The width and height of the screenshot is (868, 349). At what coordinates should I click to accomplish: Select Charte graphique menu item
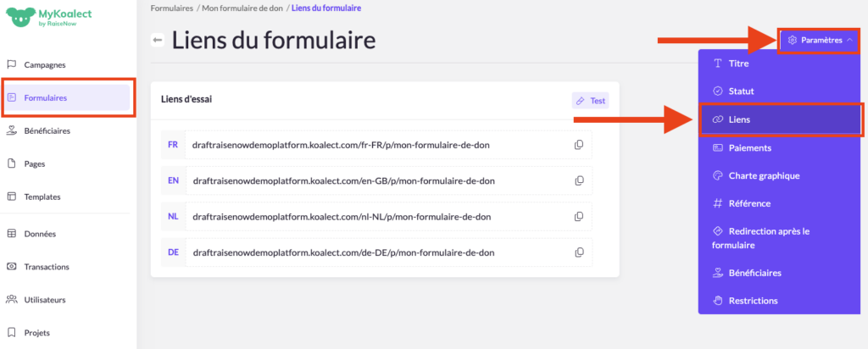click(x=763, y=175)
